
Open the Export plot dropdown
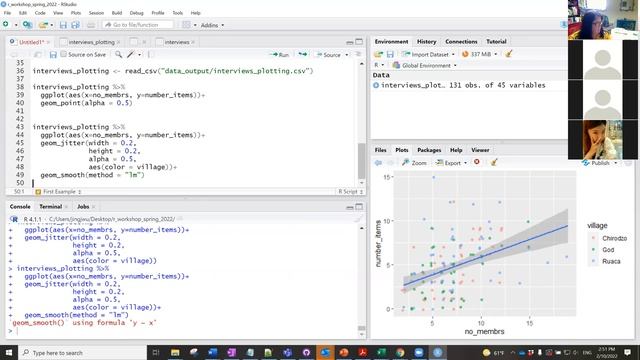coord(451,162)
